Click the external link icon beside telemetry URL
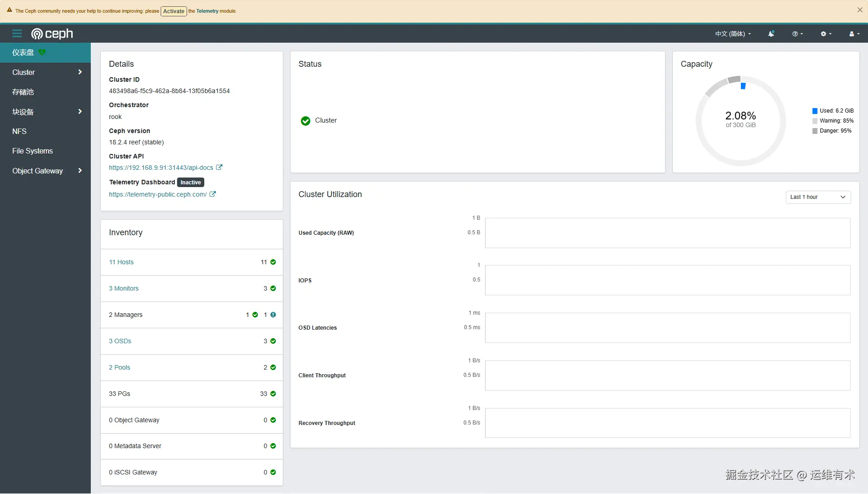 (212, 194)
